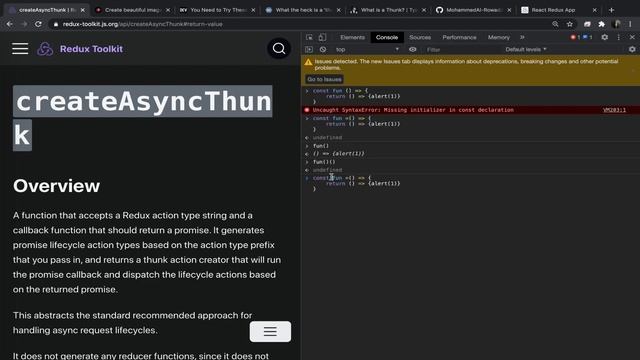The width and height of the screenshot is (640, 360).
Task: Switch to the Elements tab in DevTools
Action: tap(352, 37)
